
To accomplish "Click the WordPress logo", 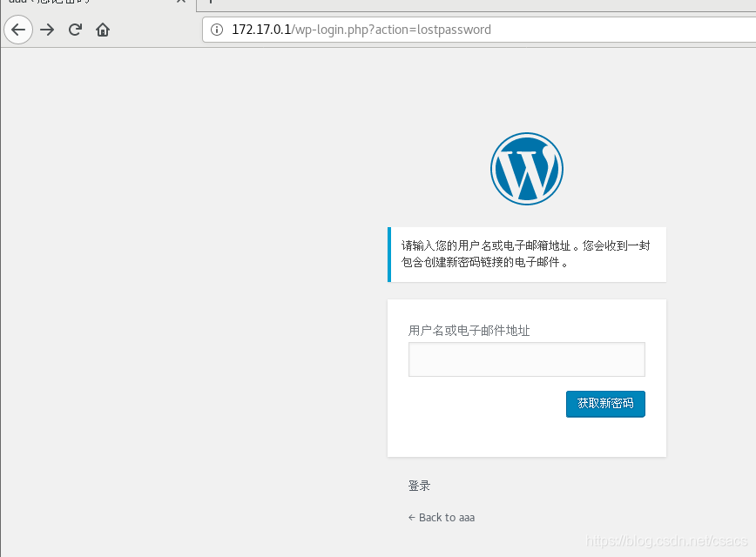I will point(526,169).
